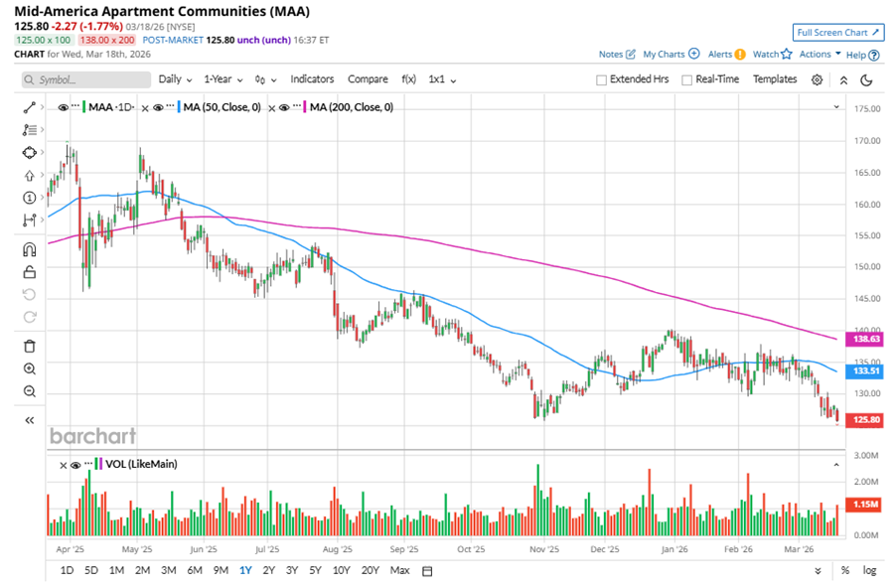The width and height of the screenshot is (896, 588).
Task: Open the Actions dropdown menu
Action: tap(820, 55)
